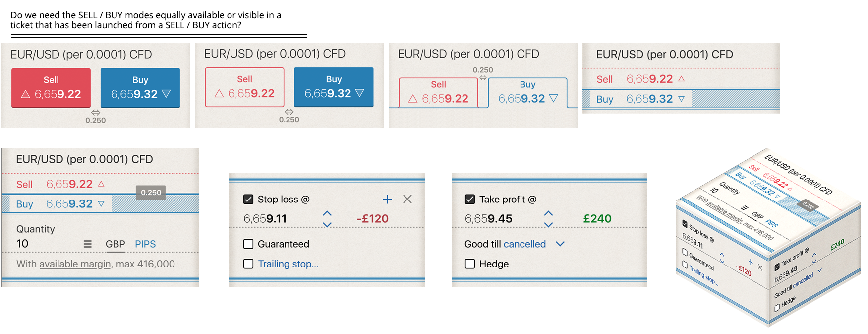Image resolution: width=868 pixels, height=334 pixels.
Task: Click the spread arrows icon above 0.250
Action: point(96,113)
